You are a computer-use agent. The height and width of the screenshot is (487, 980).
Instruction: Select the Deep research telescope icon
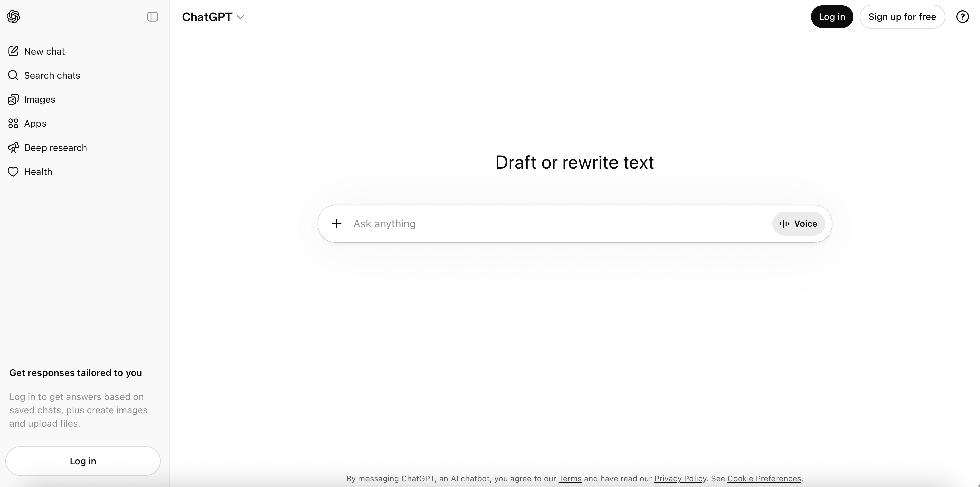click(x=14, y=148)
